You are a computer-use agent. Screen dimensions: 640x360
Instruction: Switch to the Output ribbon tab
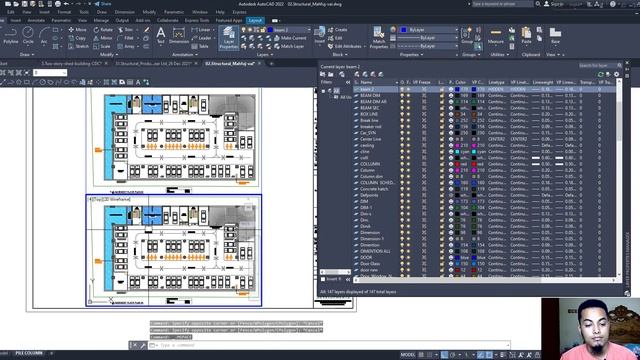122,20
